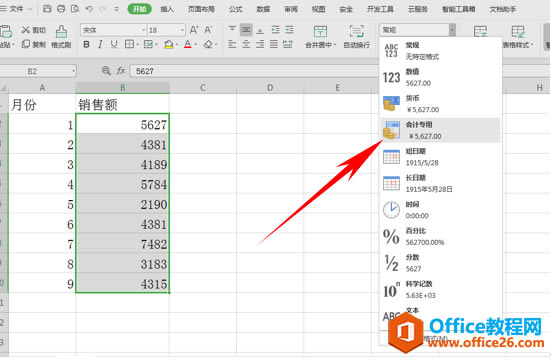Screen dimensions: 551x360
Task: Choose 长日期 long date format
Action: (x=440, y=183)
